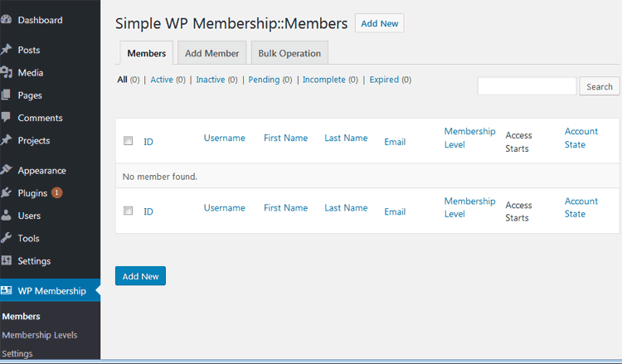The image size is (622, 364).
Task: Filter members by Incomplete status
Action: point(323,80)
